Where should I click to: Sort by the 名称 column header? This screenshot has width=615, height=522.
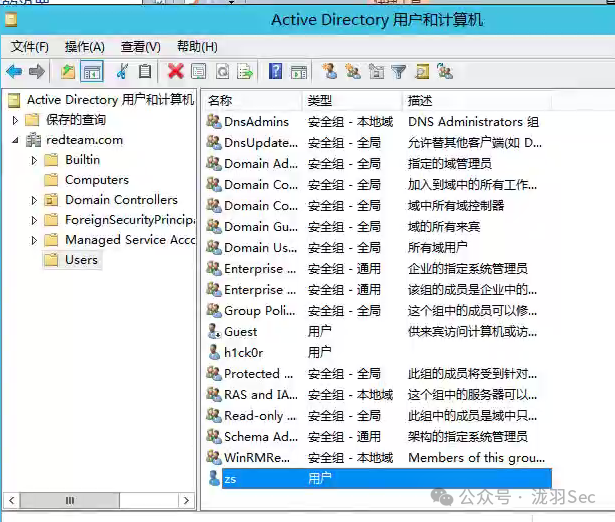pos(253,101)
